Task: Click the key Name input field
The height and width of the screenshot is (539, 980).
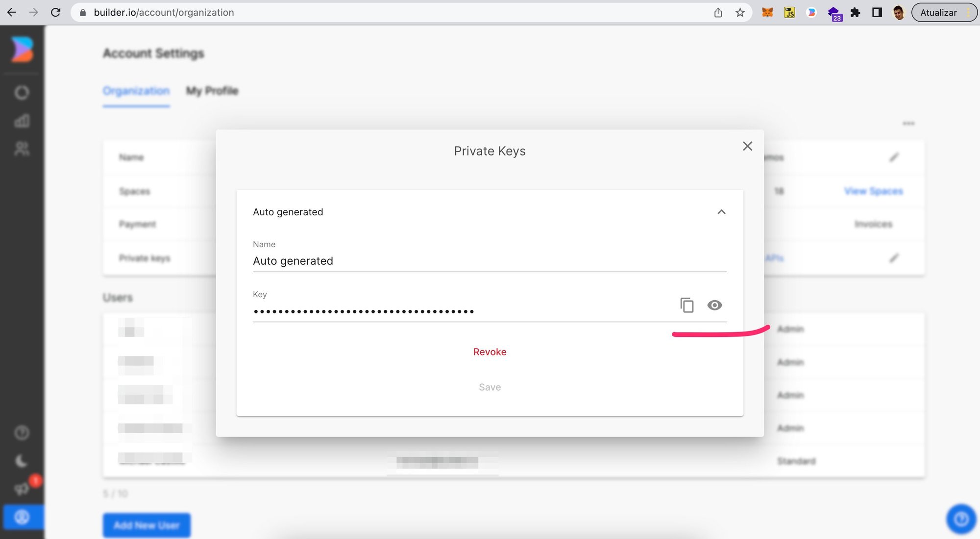Action: (489, 261)
